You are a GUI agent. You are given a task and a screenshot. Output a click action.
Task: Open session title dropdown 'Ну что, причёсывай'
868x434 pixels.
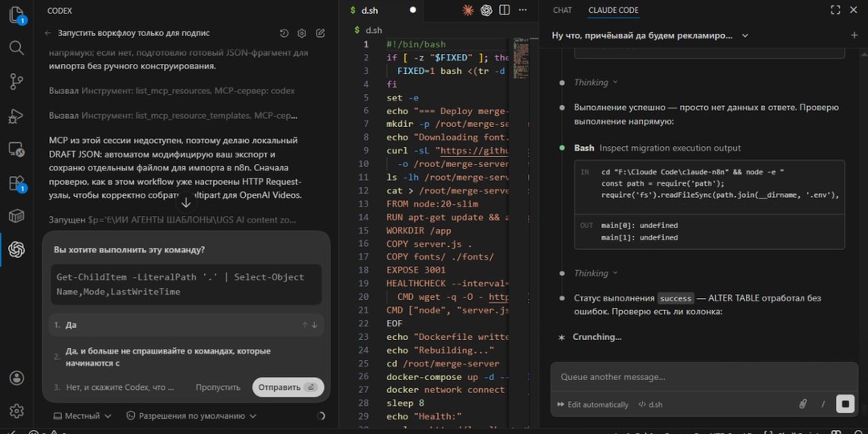pyautogui.click(x=650, y=35)
